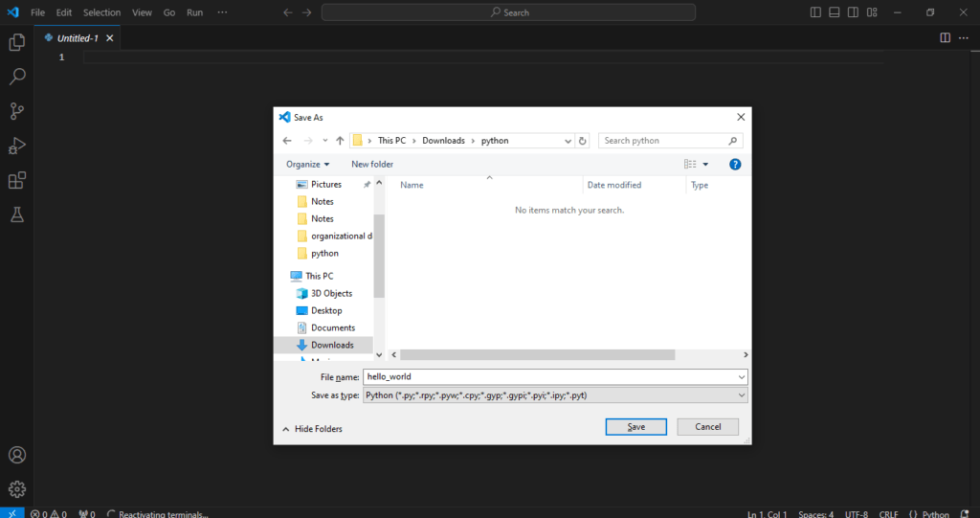Toggle the bottom panel layout icon
The height and width of the screenshot is (518, 980).
835,12
